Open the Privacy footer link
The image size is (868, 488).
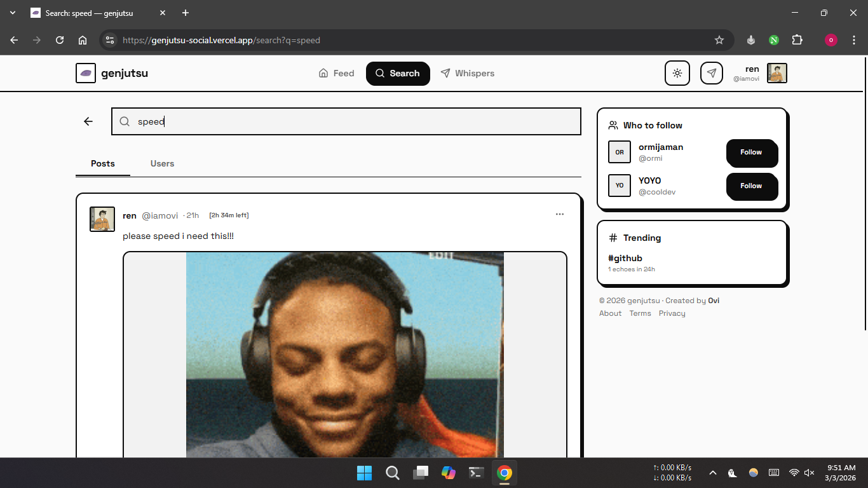[672, 313]
